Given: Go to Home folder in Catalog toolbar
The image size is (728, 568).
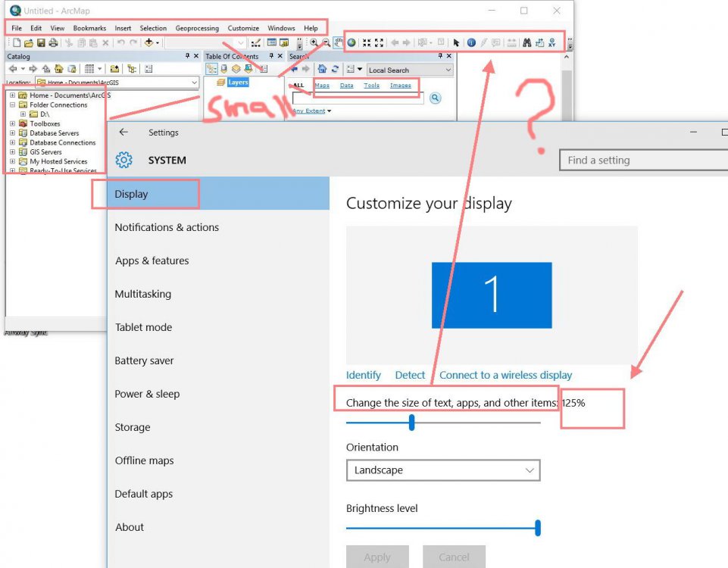Looking at the screenshot, I should click(x=59, y=69).
